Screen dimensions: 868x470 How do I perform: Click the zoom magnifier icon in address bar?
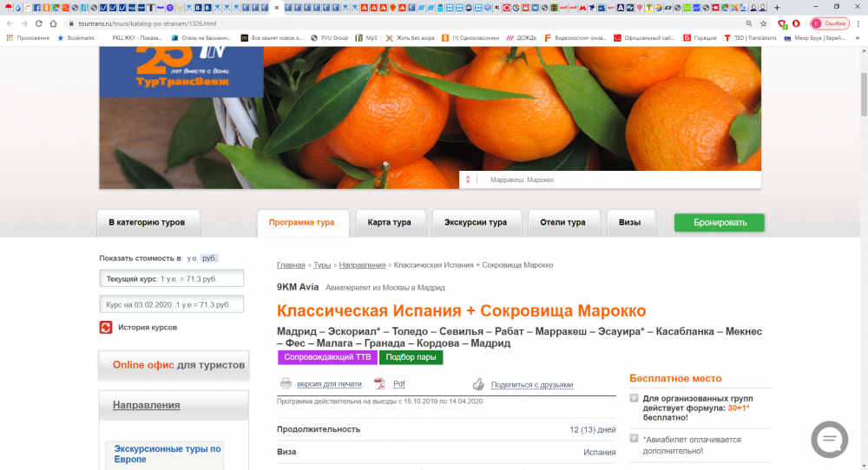(x=748, y=23)
